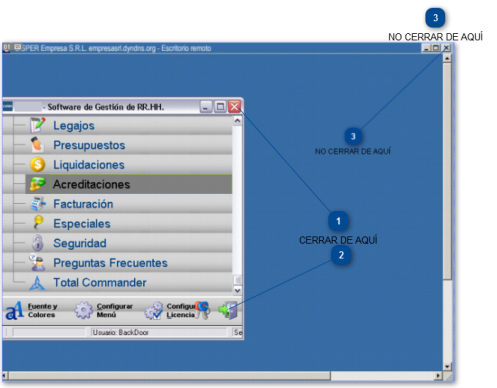Click the Total Commander icon
The width and height of the screenshot is (497, 388).
coord(37,283)
